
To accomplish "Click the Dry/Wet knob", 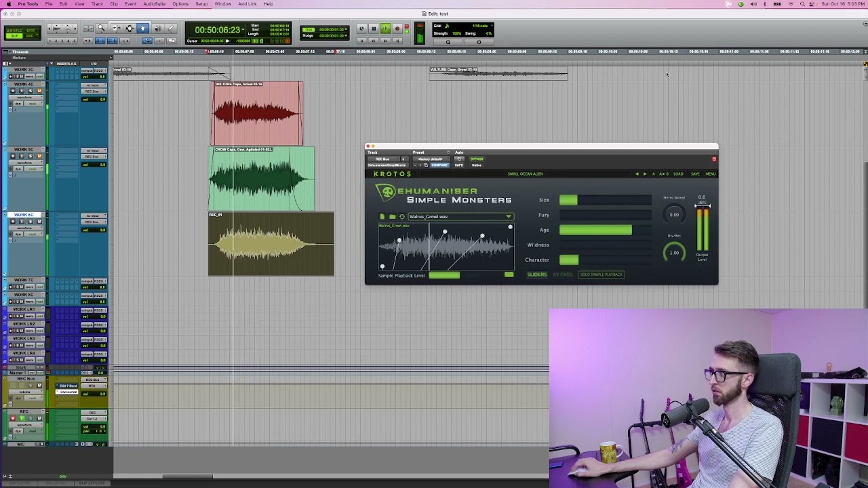I will point(674,253).
